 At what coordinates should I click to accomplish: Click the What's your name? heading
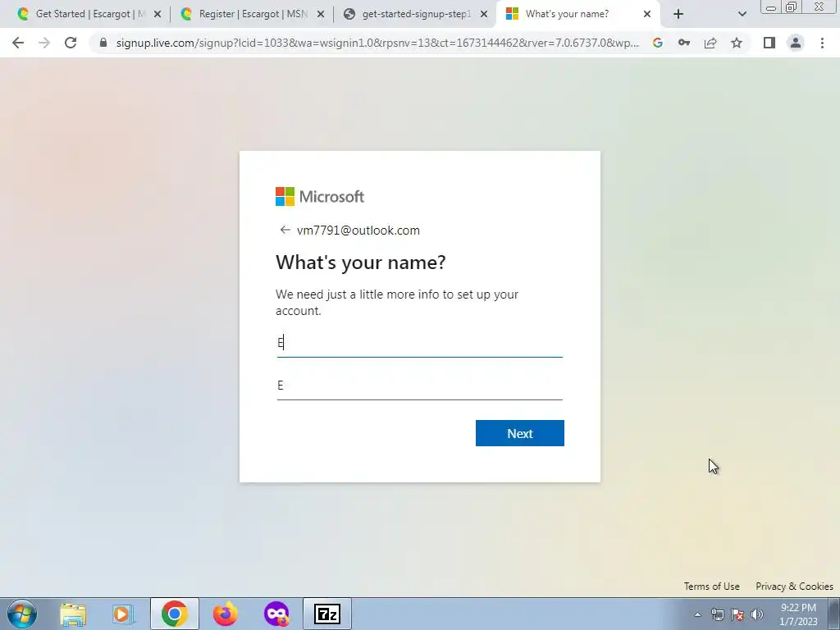click(361, 262)
